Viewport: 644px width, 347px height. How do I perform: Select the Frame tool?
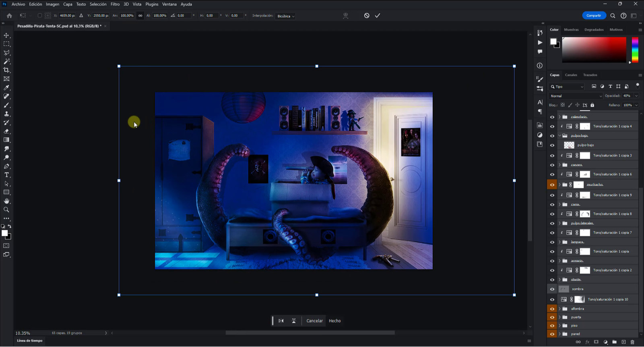(x=6, y=79)
